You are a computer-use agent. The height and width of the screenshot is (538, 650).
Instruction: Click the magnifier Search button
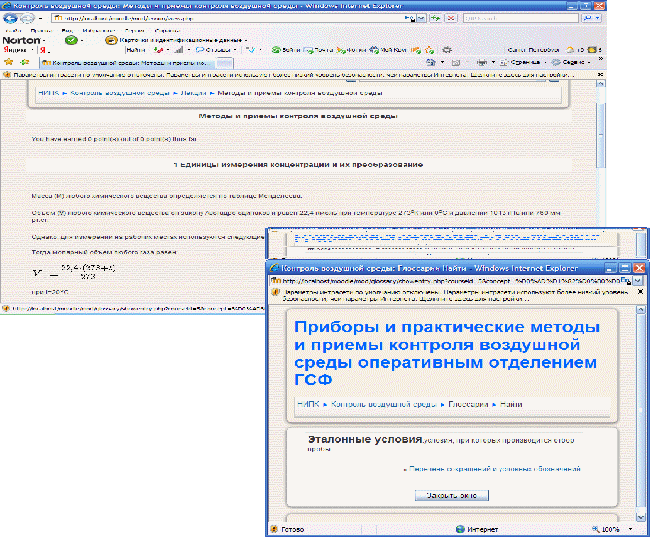click(587, 18)
